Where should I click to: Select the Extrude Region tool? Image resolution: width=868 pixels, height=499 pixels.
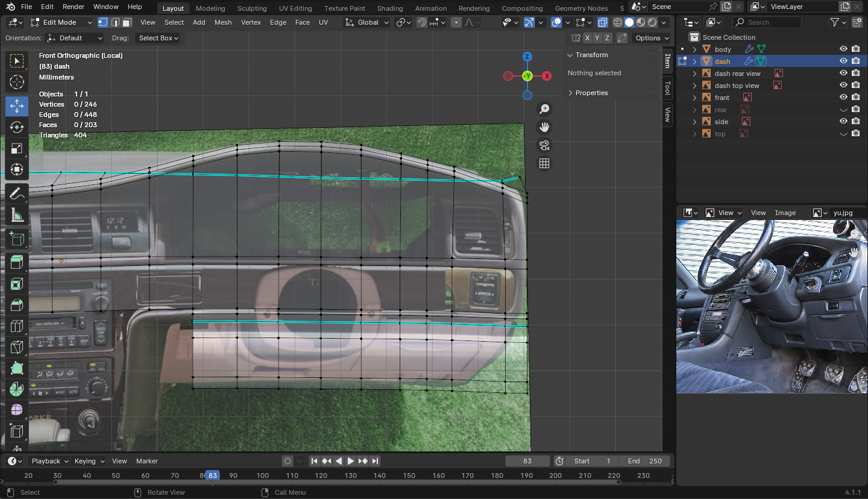[17, 261]
